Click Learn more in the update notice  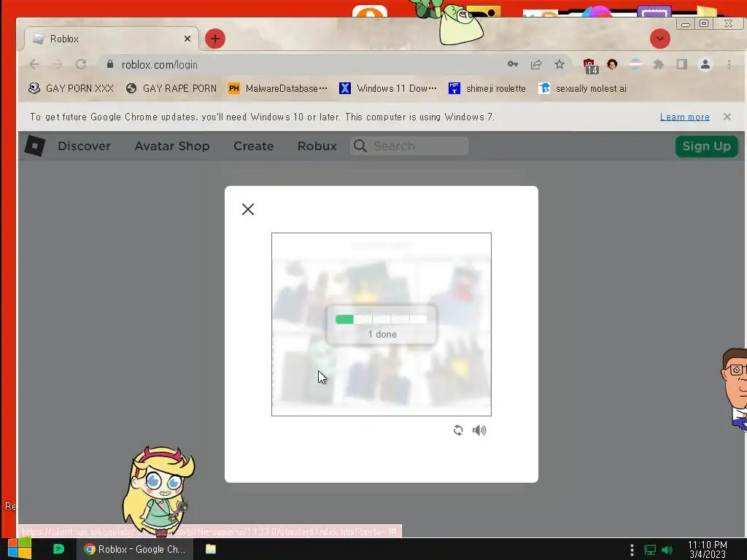click(x=684, y=117)
